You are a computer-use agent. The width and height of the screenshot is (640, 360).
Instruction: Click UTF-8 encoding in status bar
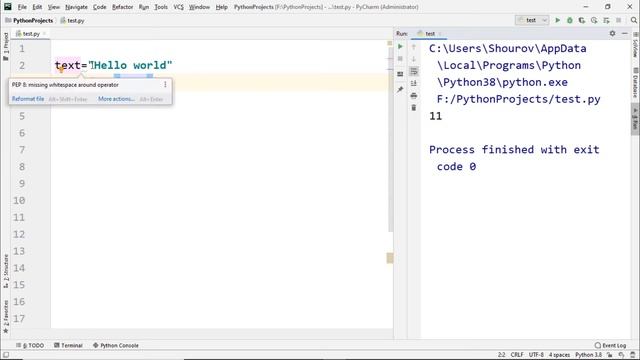[x=536, y=355]
